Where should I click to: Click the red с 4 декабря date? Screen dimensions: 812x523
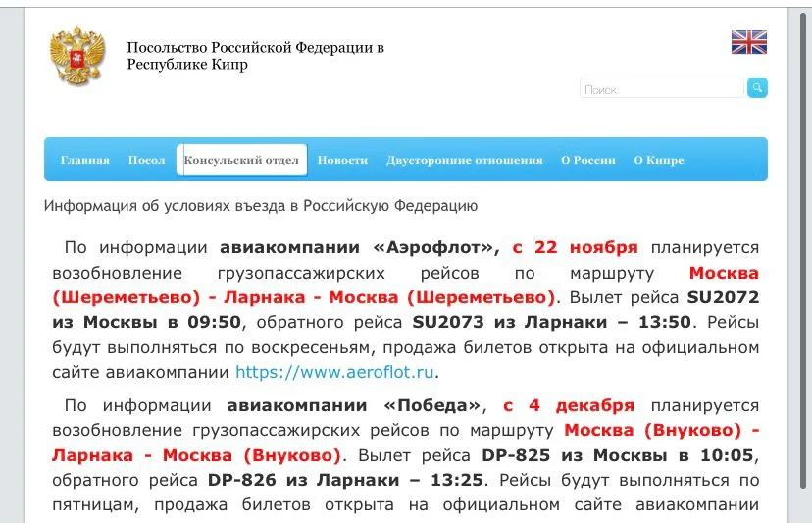click(569, 405)
